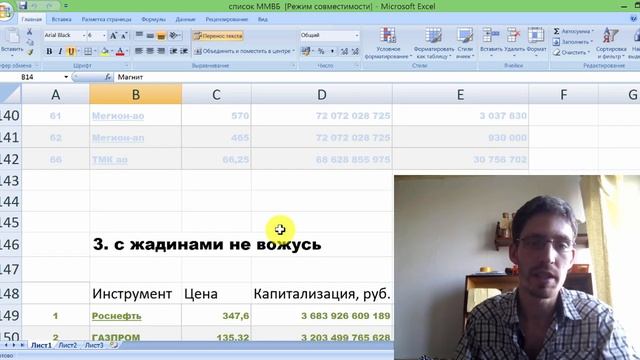Click Decrease Font Size icon

click(x=124, y=36)
